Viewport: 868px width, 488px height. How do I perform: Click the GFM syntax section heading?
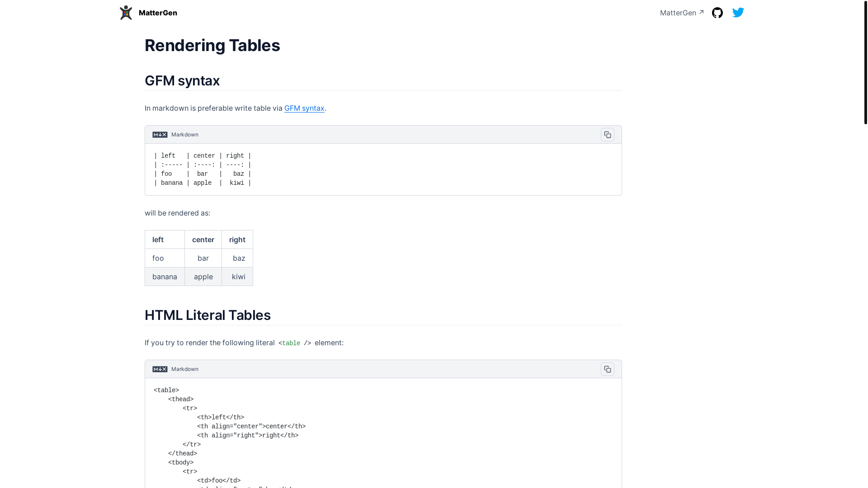(x=182, y=80)
